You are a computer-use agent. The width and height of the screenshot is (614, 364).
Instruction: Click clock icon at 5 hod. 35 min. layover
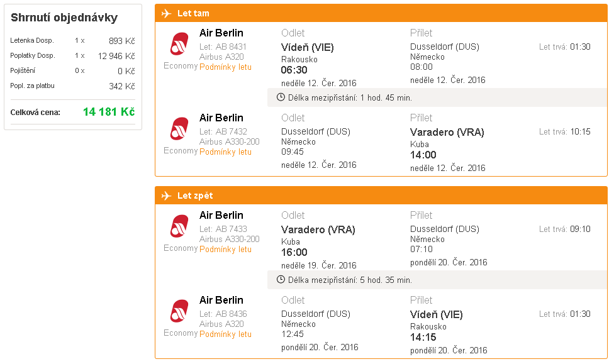pos(281,280)
